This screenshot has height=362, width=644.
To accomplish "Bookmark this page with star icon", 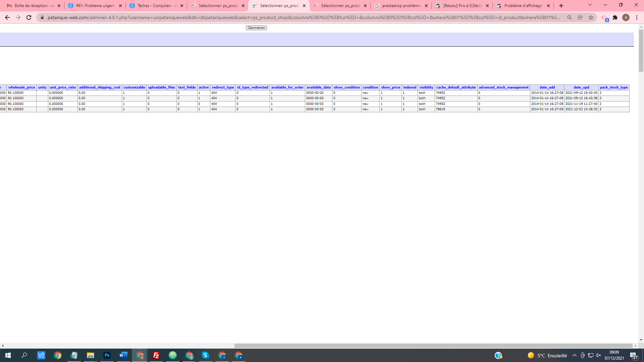I will (x=591, y=17).
